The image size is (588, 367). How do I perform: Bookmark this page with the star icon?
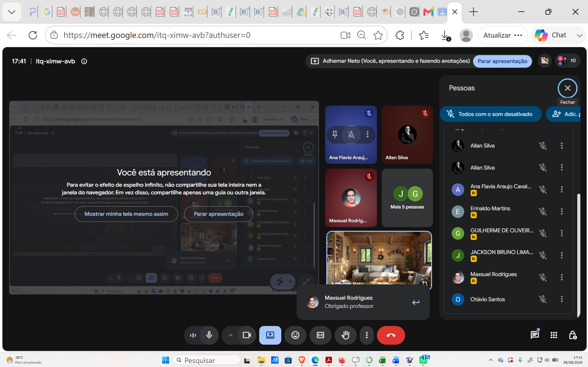point(378,35)
